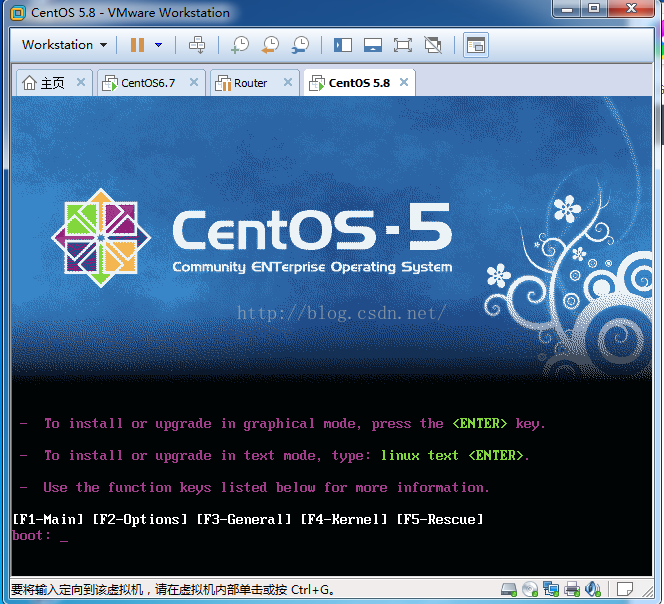Click the F1-Main text in the console
664x604 pixels.
click(48, 519)
